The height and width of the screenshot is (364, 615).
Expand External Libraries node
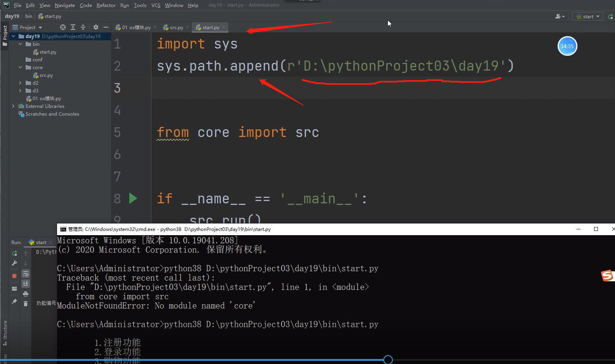tap(14, 106)
